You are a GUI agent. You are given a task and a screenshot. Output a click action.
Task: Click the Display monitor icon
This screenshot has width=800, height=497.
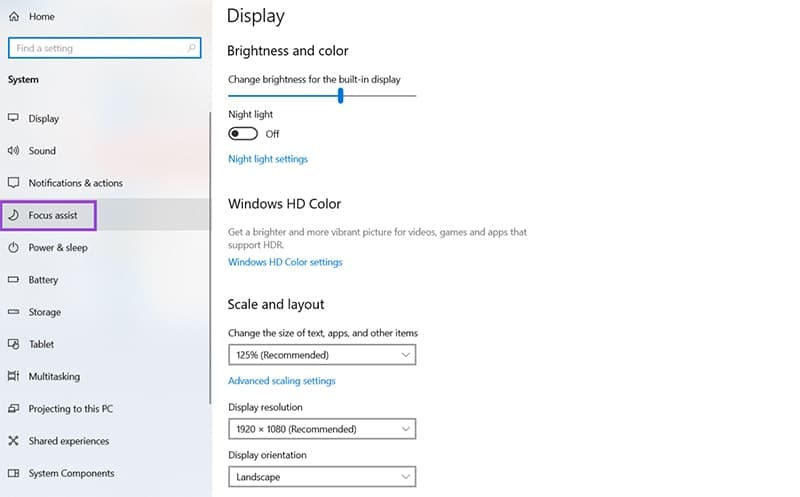(13, 118)
